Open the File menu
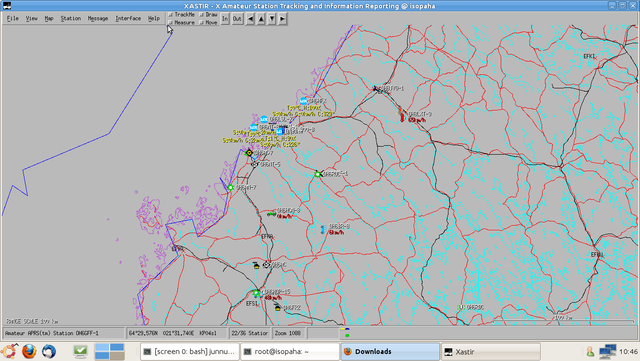This screenshot has width=640, height=361. (13, 18)
